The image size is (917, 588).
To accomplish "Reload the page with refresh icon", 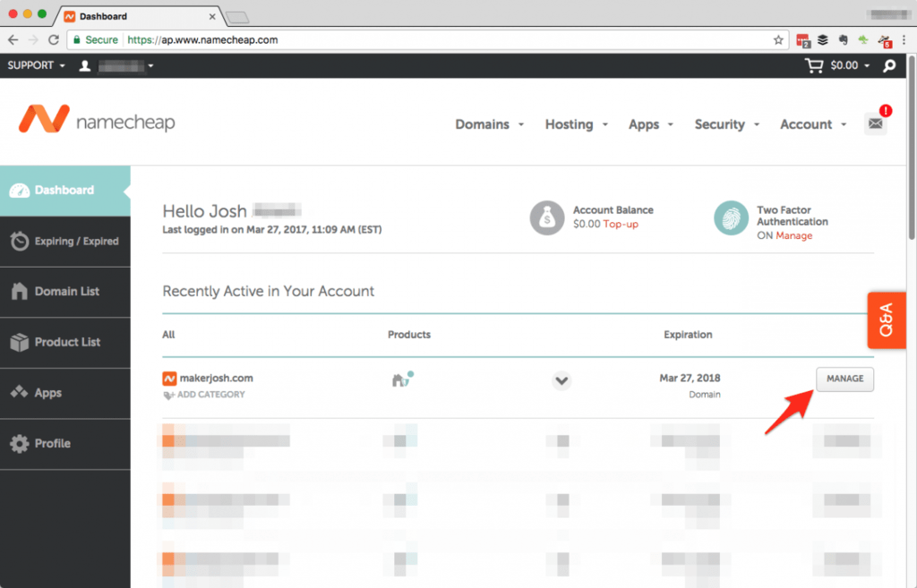I will coord(53,39).
